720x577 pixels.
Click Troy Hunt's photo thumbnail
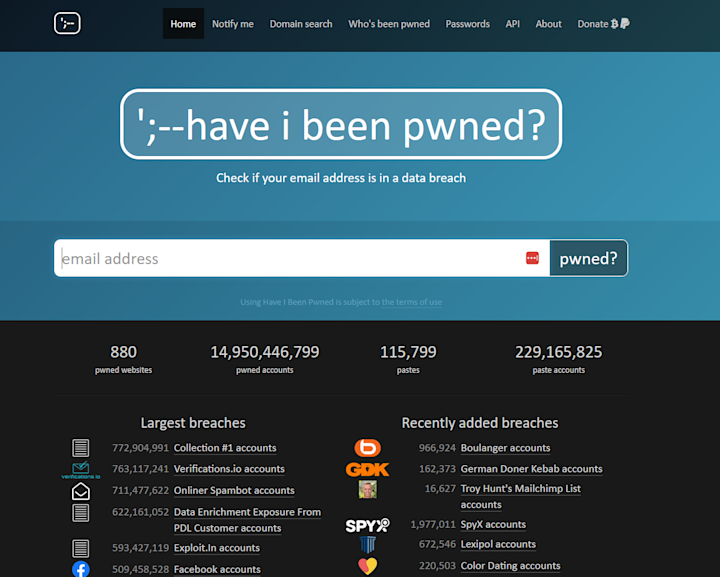367,489
